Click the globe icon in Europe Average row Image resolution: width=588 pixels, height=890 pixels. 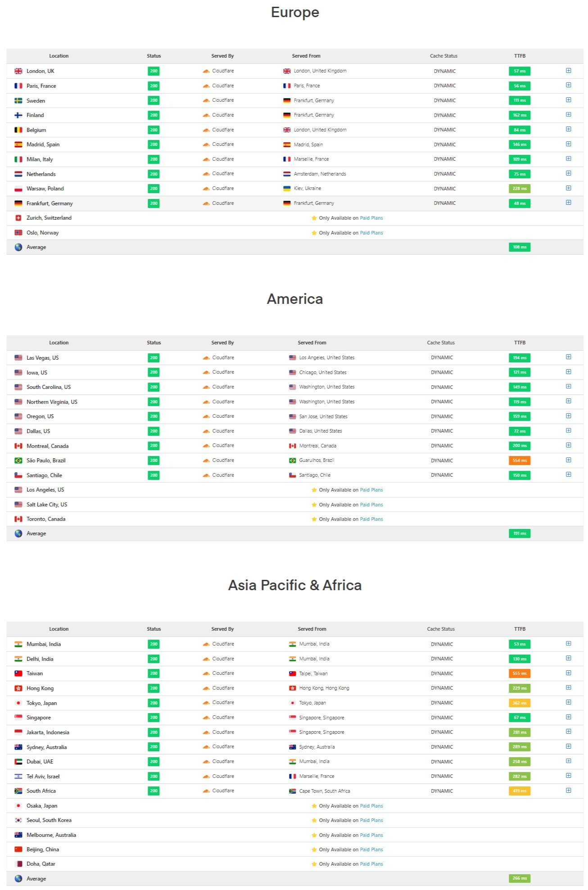[18, 247]
